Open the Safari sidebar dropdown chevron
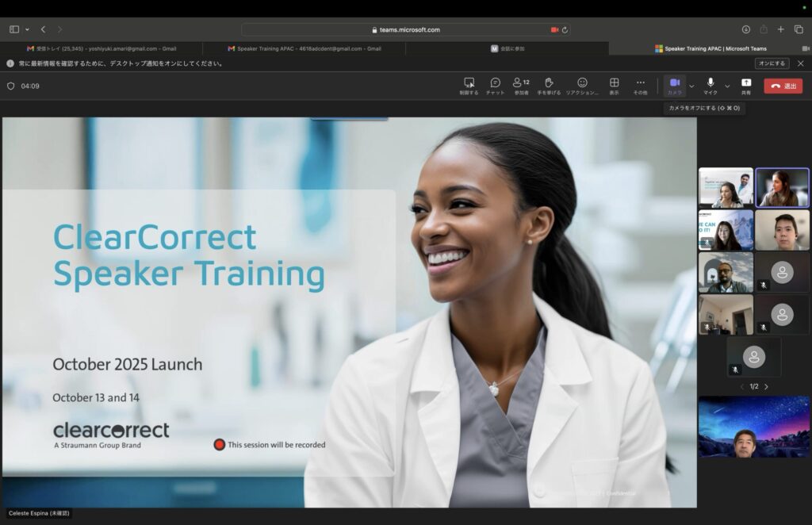The width and height of the screenshot is (812, 525). pyautogui.click(x=27, y=29)
